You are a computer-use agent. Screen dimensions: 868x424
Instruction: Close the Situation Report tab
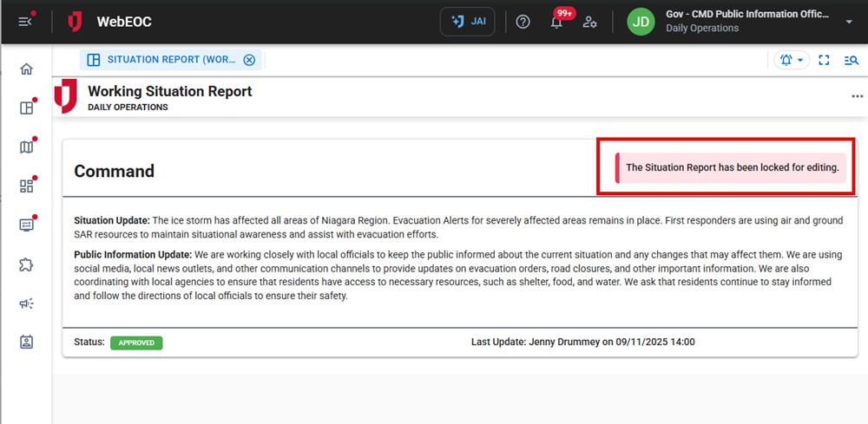249,60
